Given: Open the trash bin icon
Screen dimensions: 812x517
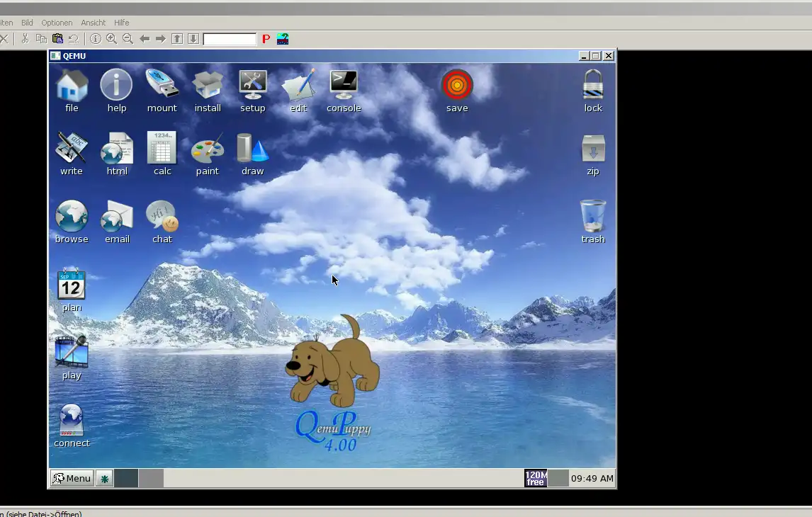Looking at the screenshot, I should [593, 216].
